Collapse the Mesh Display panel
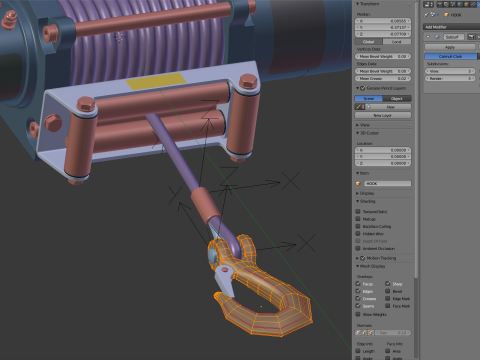Image resolution: width=480 pixels, height=360 pixels. [357, 266]
